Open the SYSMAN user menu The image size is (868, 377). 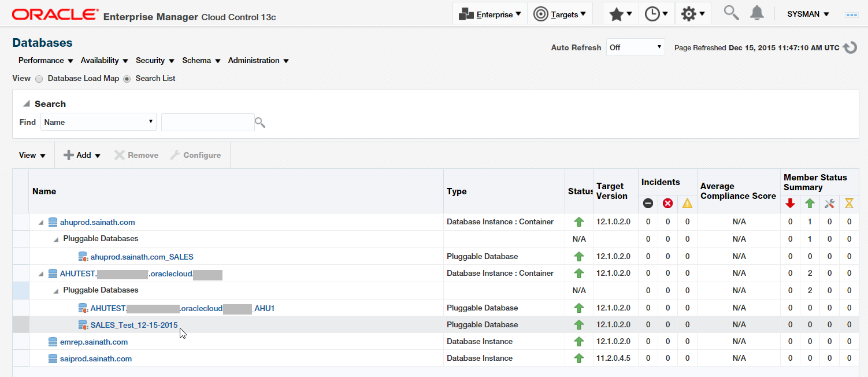(x=808, y=14)
